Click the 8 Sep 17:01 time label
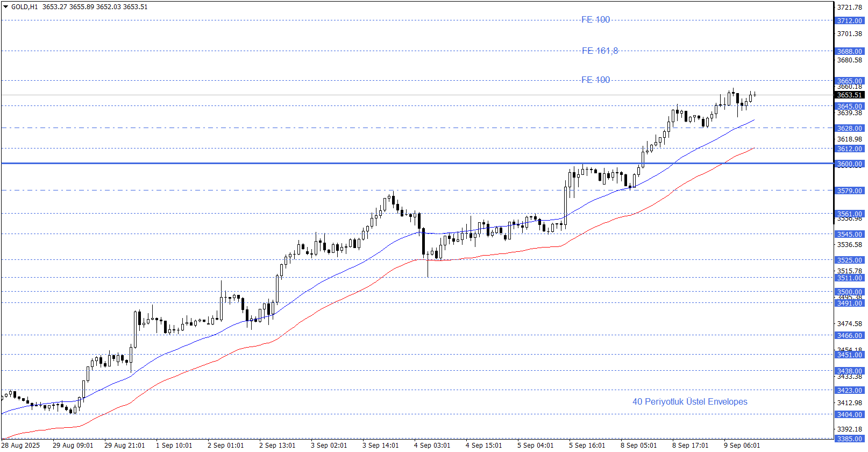Screen dimensions: 868x452 click(x=690, y=445)
